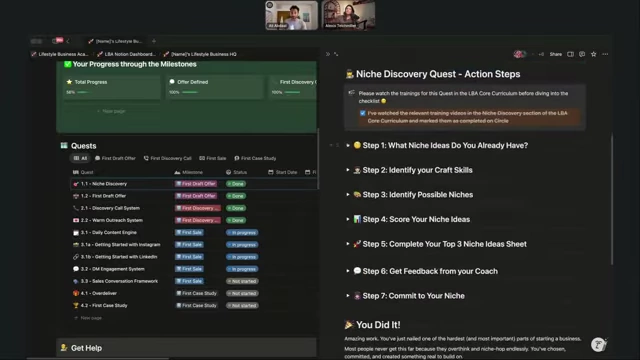
Task: Click the Get Help heading
Action: 86,348
